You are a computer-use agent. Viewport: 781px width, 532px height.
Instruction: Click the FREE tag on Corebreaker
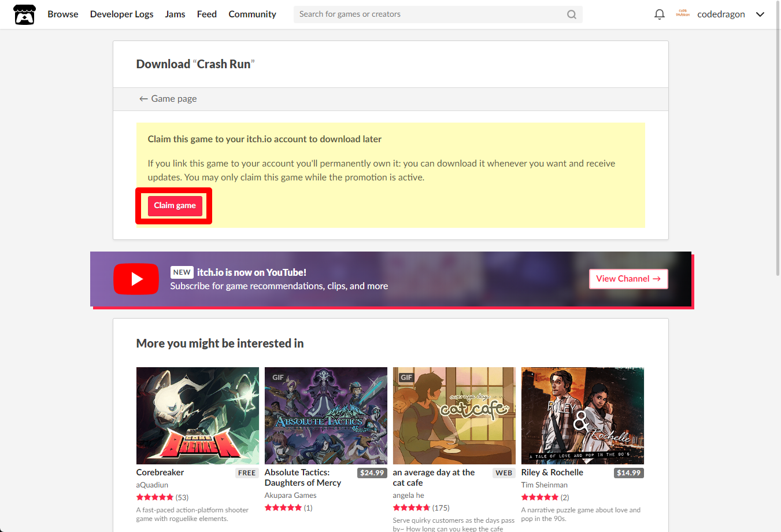pos(247,473)
